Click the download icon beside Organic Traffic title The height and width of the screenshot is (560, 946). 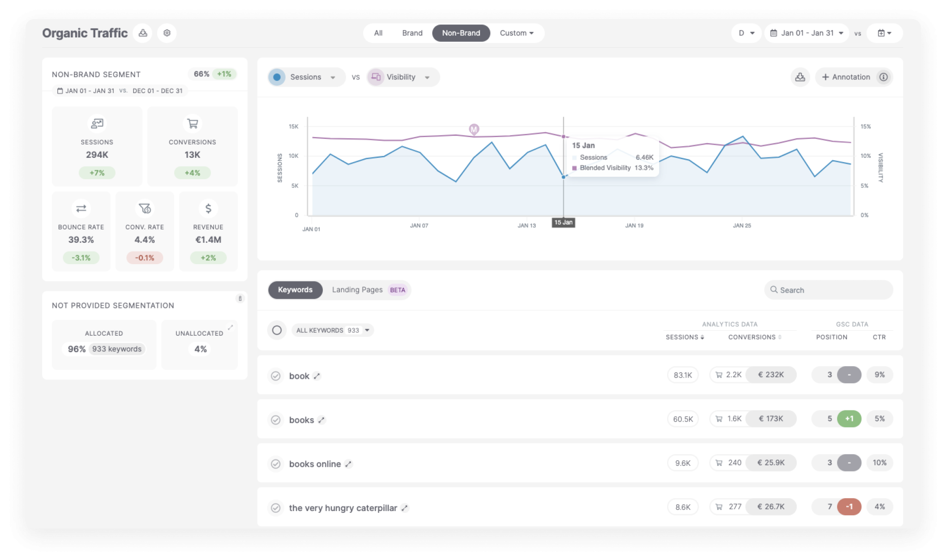pyautogui.click(x=143, y=33)
